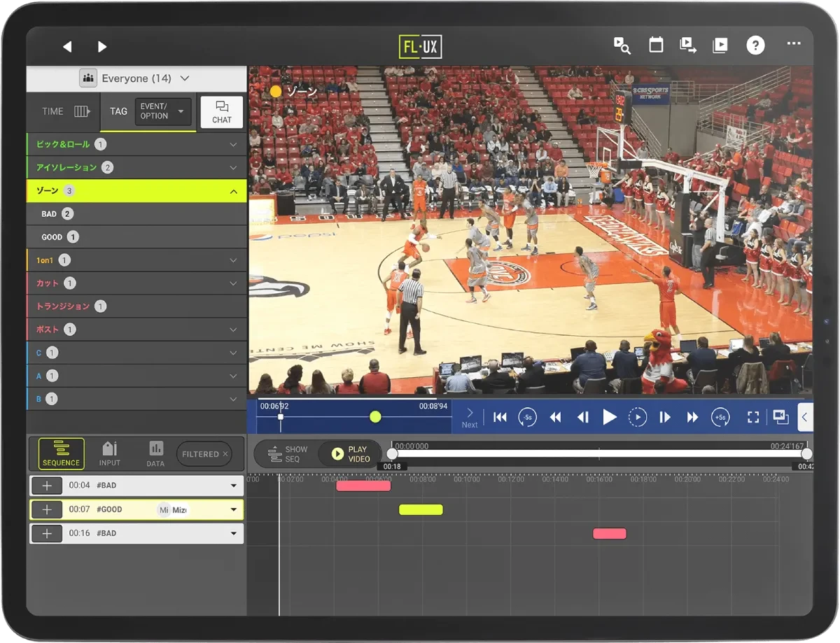This screenshot has height=643, width=840.
Task: Expand the カット tag row
Action: (x=136, y=283)
